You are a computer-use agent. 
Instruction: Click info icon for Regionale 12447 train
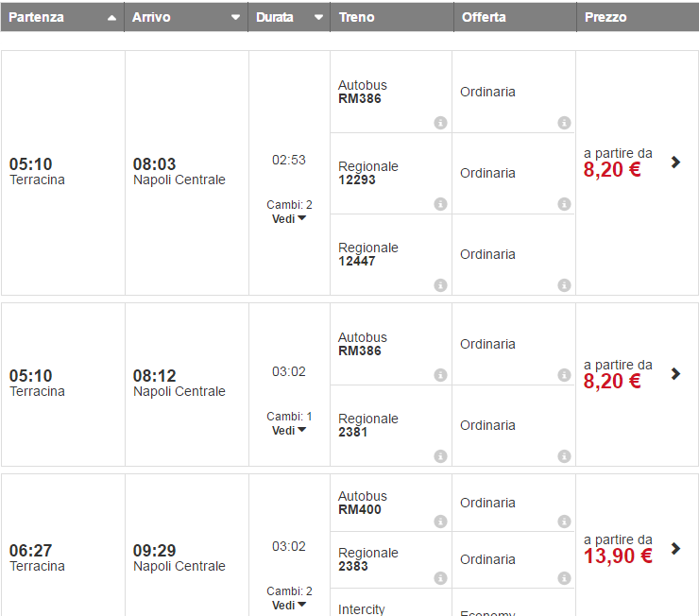click(440, 285)
